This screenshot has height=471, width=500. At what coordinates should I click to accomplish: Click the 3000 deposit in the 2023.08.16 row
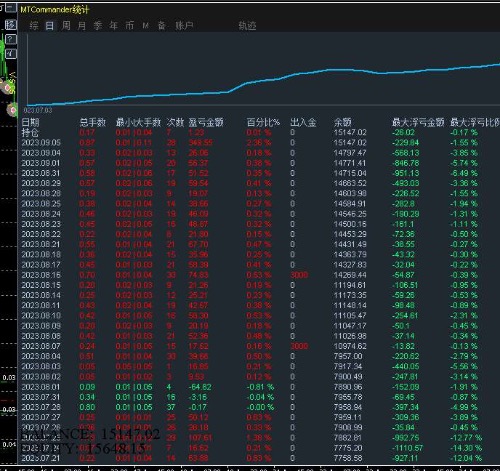point(299,275)
